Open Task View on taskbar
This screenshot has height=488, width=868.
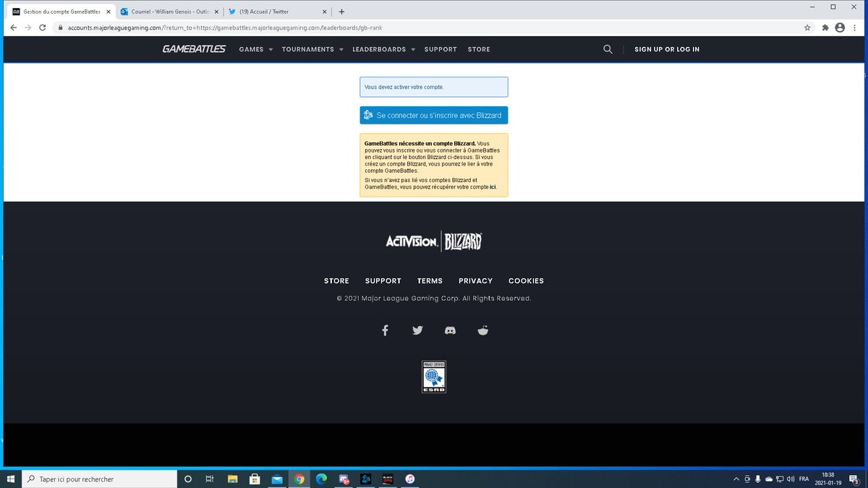(x=209, y=479)
